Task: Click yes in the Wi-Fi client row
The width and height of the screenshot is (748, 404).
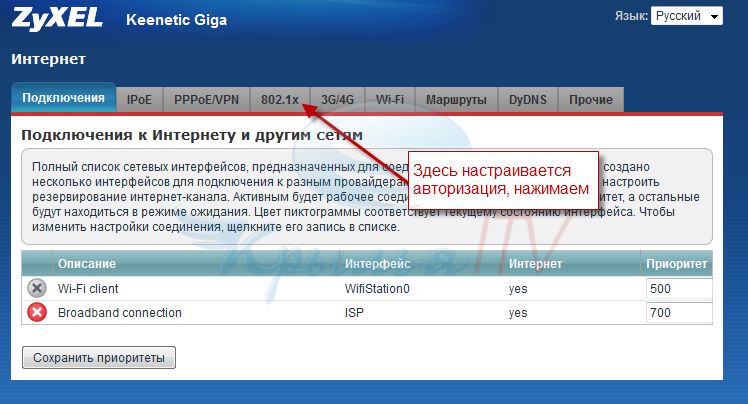Action: tap(518, 289)
